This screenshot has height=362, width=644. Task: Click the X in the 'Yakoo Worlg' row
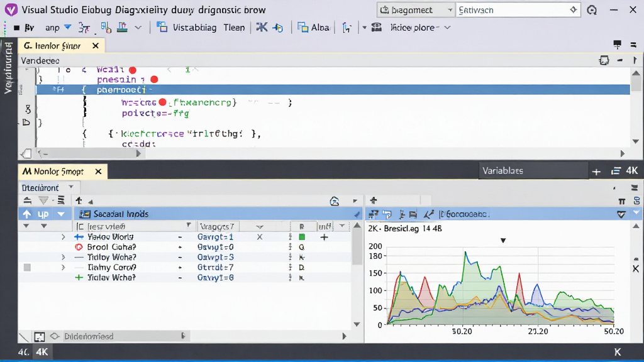tap(260, 237)
